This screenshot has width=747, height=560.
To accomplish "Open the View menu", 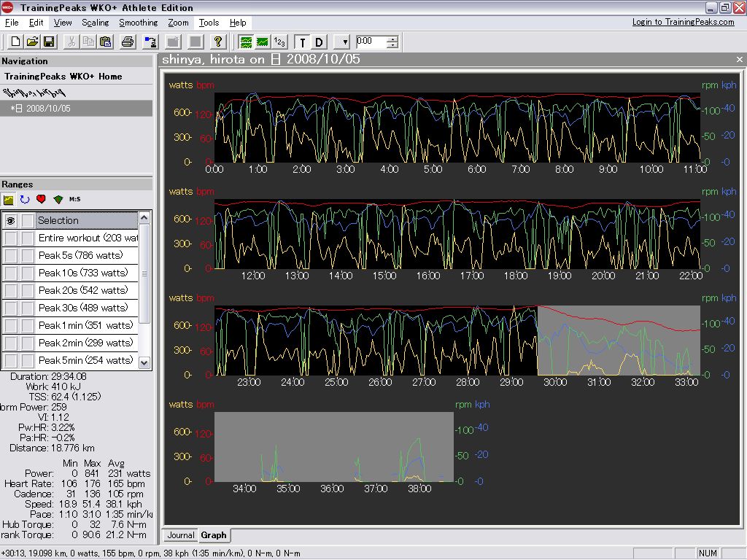I will pyautogui.click(x=63, y=23).
